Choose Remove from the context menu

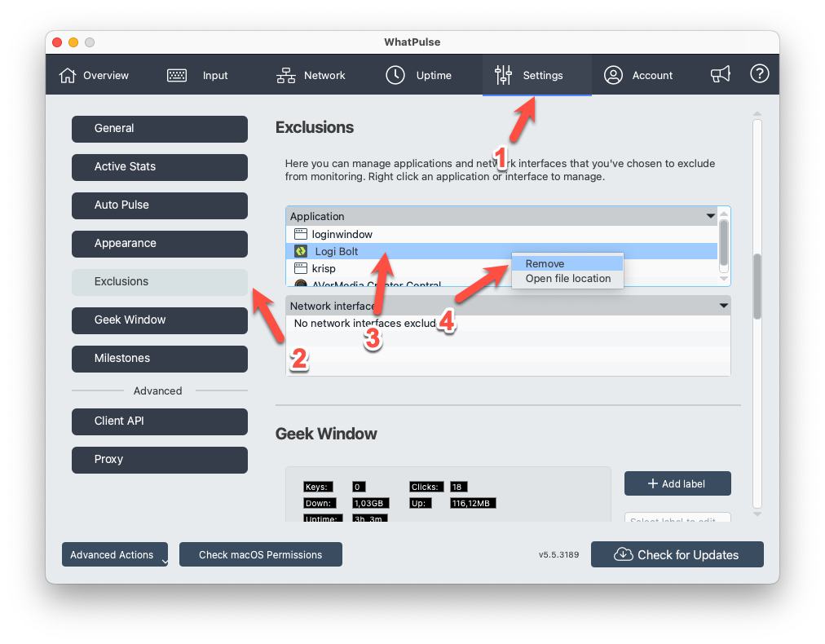(x=567, y=263)
